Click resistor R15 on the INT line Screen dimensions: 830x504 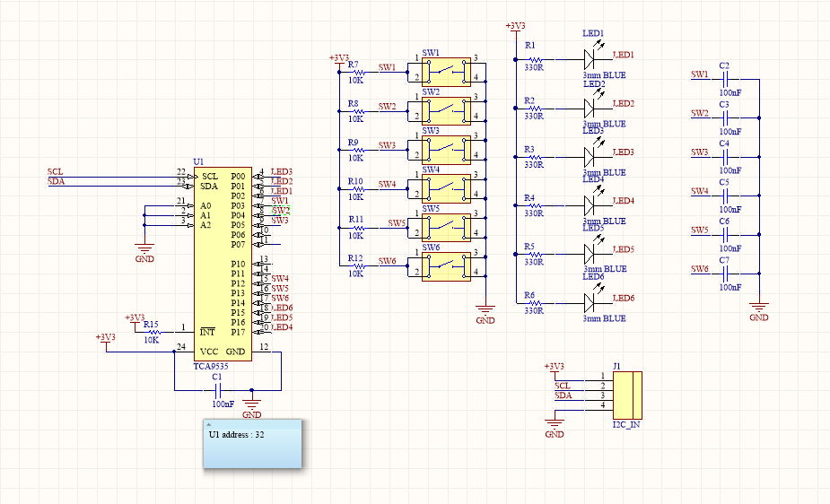pos(151,330)
